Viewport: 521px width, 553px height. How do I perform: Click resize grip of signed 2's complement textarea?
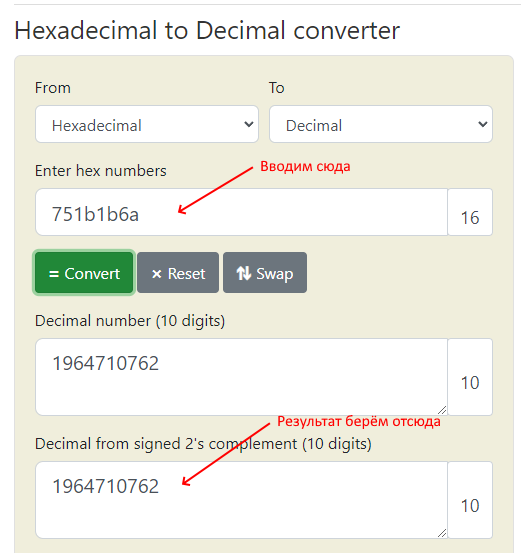pos(442,533)
